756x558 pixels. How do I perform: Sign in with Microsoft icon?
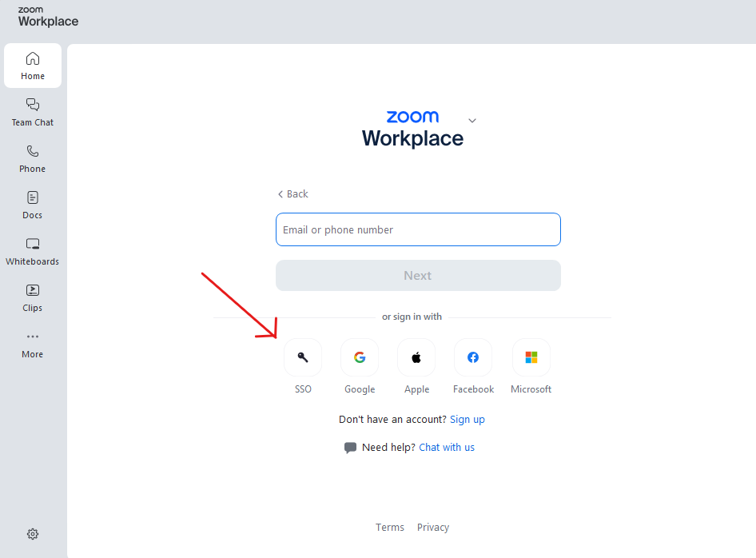531,357
